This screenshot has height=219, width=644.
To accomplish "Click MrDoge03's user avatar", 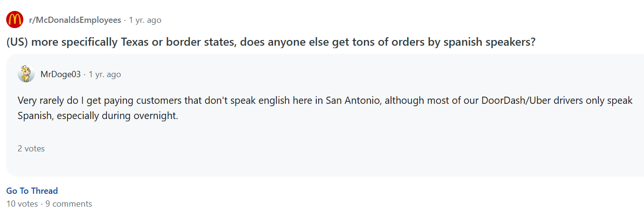I will pos(26,74).
